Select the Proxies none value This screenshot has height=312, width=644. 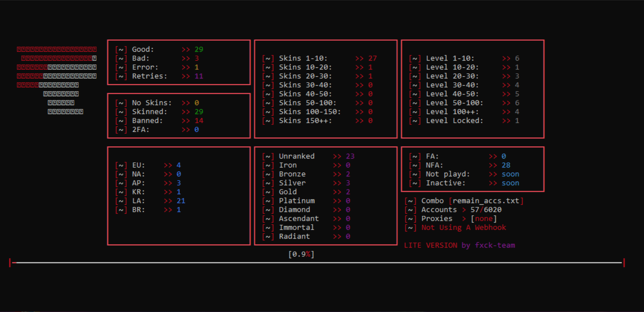[x=484, y=219]
